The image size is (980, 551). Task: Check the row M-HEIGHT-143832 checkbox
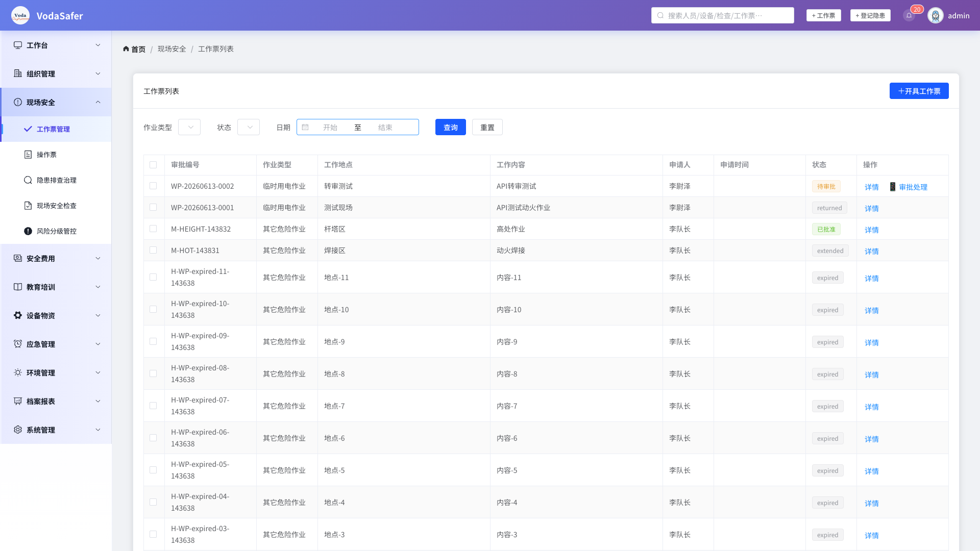pos(153,229)
